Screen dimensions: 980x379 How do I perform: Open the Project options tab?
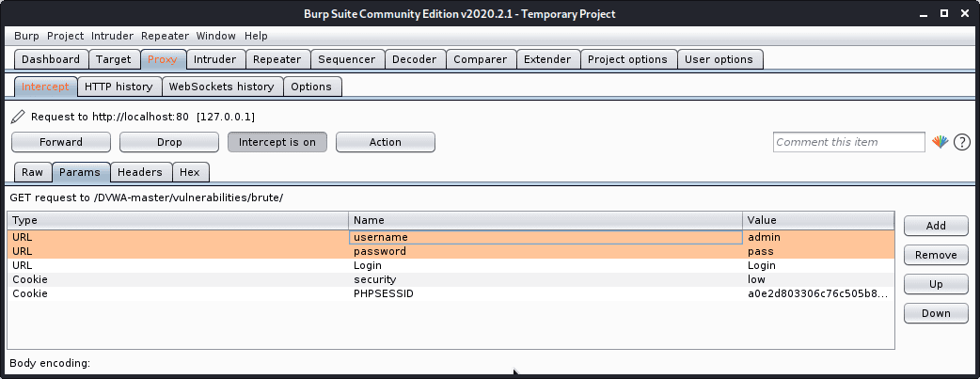[x=627, y=59]
